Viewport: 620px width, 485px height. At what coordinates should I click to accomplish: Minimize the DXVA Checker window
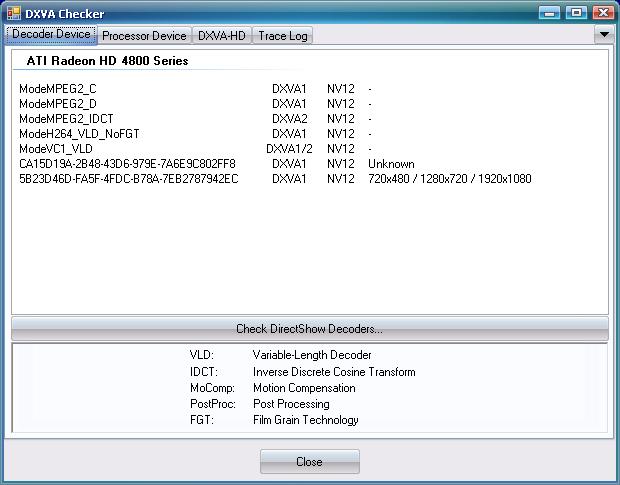tap(549, 13)
